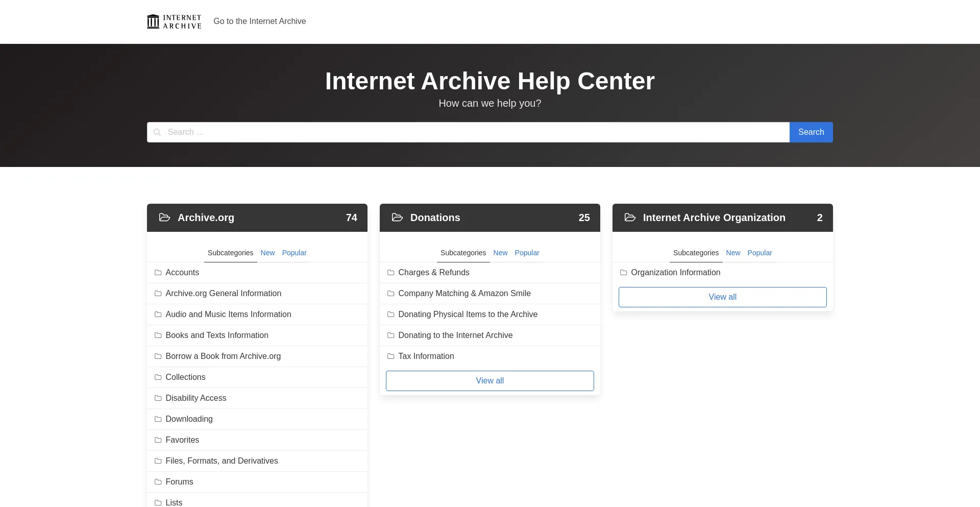Image resolution: width=980 pixels, height=507 pixels.
Task: Open Borrow a Book from Archive.org
Action: (x=223, y=356)
